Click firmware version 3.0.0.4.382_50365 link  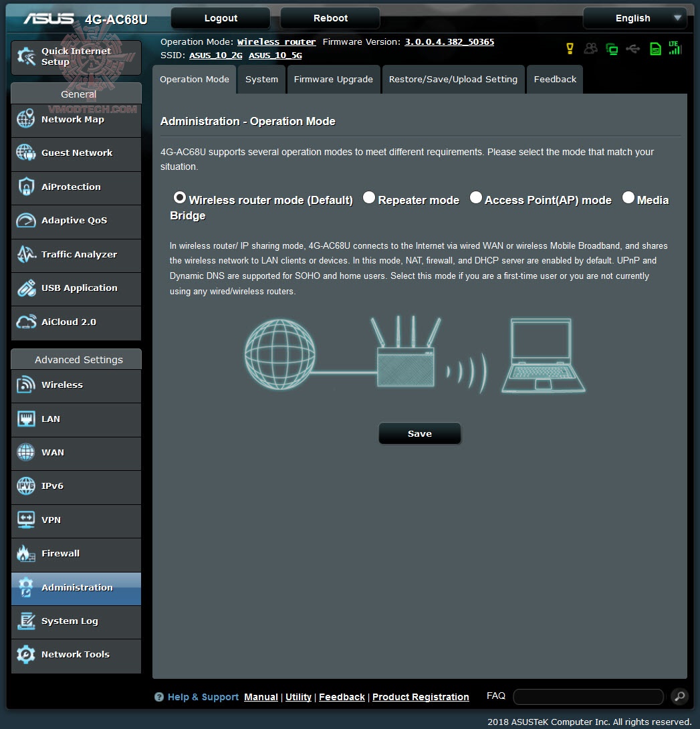pyautogui.click(x=449, y=42)
